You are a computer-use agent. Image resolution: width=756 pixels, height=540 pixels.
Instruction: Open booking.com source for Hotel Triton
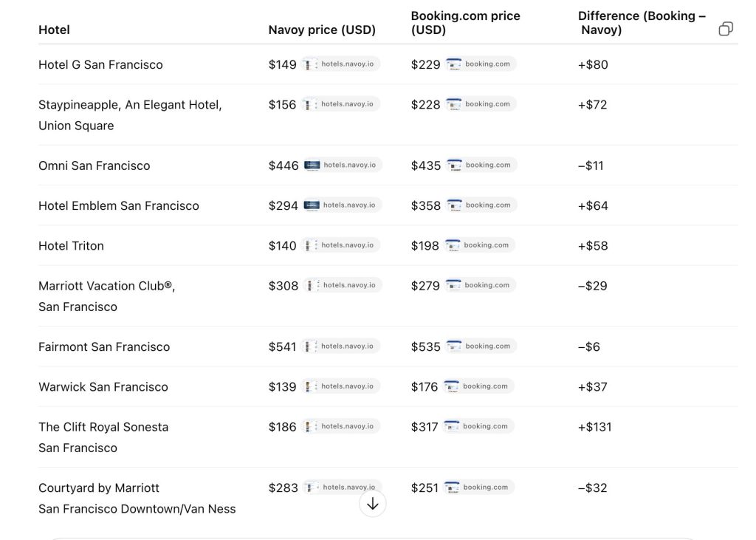point(480,245)
